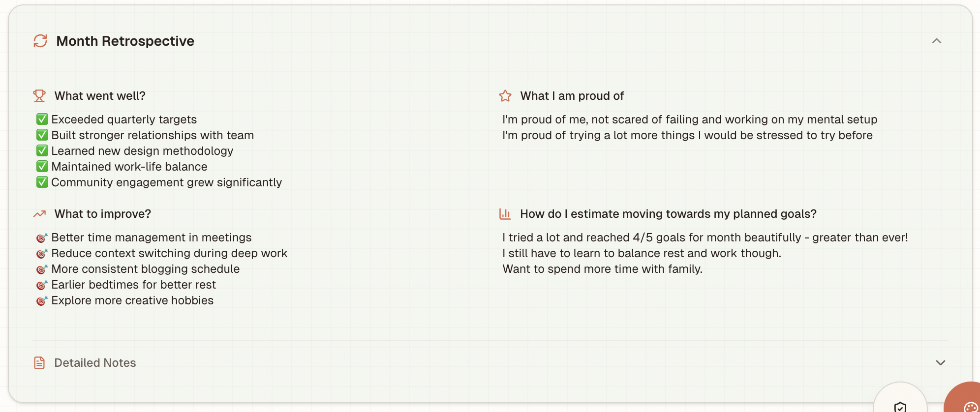Click the Month Retrospective title
This screenshot has width=980, height=412.
[x=125, y=41]
